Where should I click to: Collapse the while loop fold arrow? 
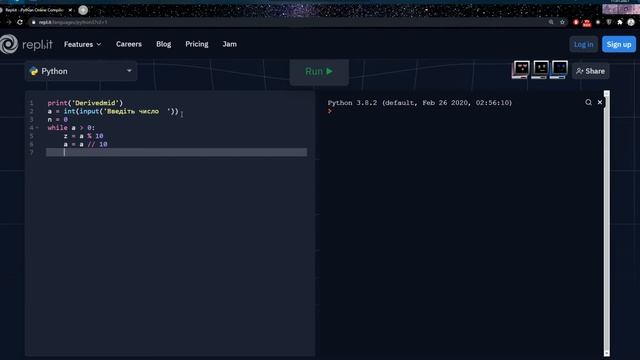(x=37, y=128)
